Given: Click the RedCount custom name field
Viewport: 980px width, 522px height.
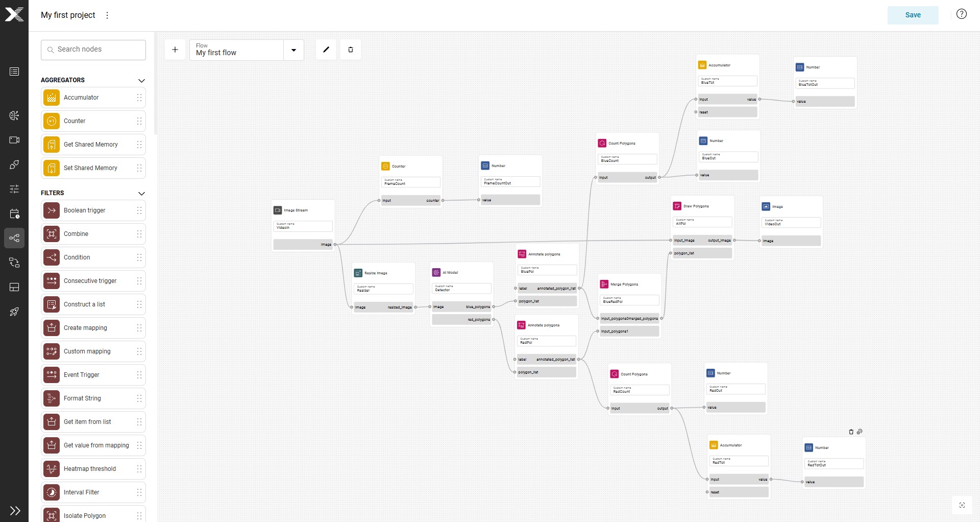Looking at the screenshot, I should click(x=640, y=390).
